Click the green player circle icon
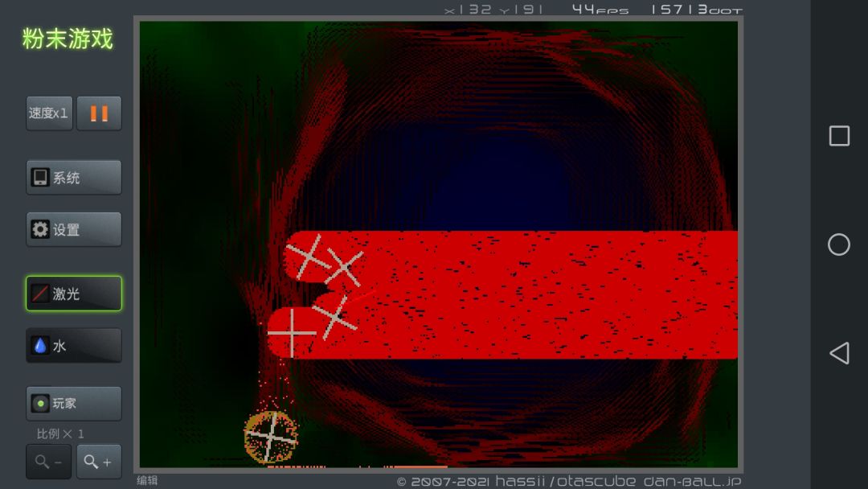868x489 pixels. coord(40,404)
